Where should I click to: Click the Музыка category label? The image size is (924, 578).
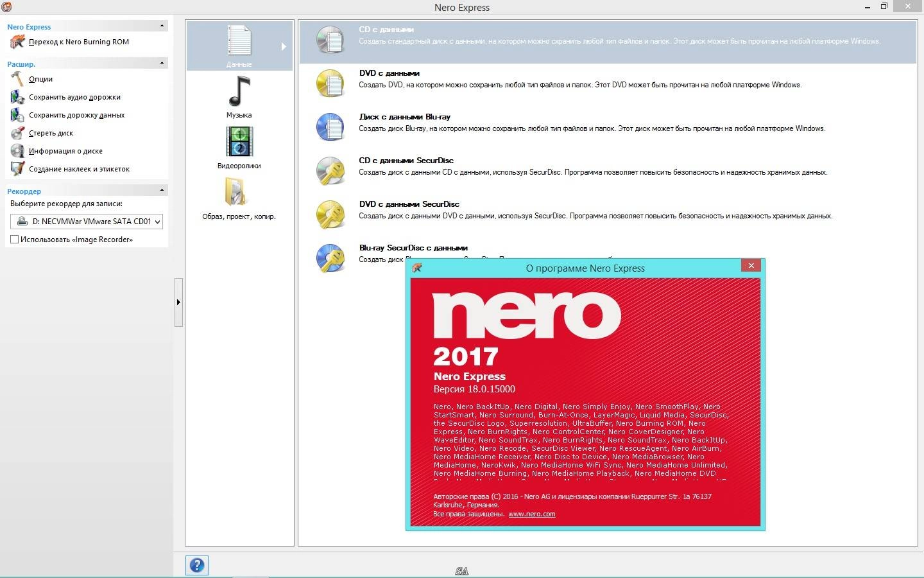coord(239,115)
